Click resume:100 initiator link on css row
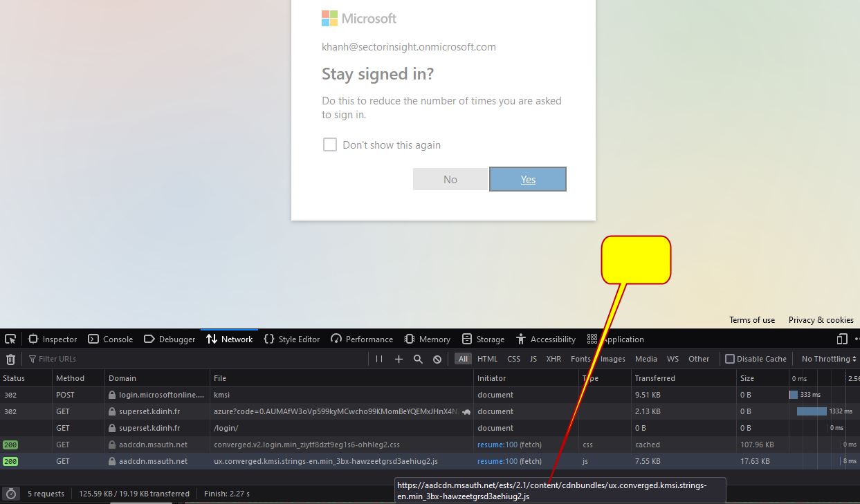This screenshot has height=504, width=860. click(497, 445)
